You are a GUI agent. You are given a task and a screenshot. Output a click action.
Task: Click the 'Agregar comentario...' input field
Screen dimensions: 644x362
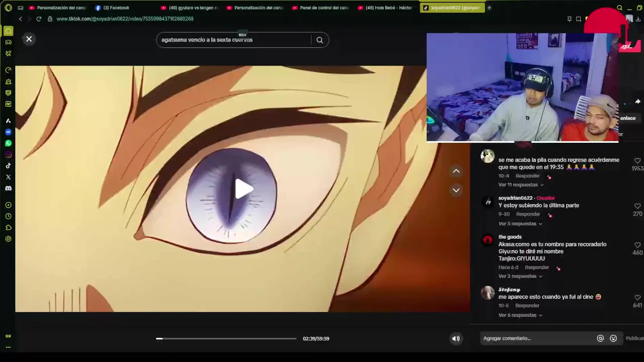[x=536, y=338]
